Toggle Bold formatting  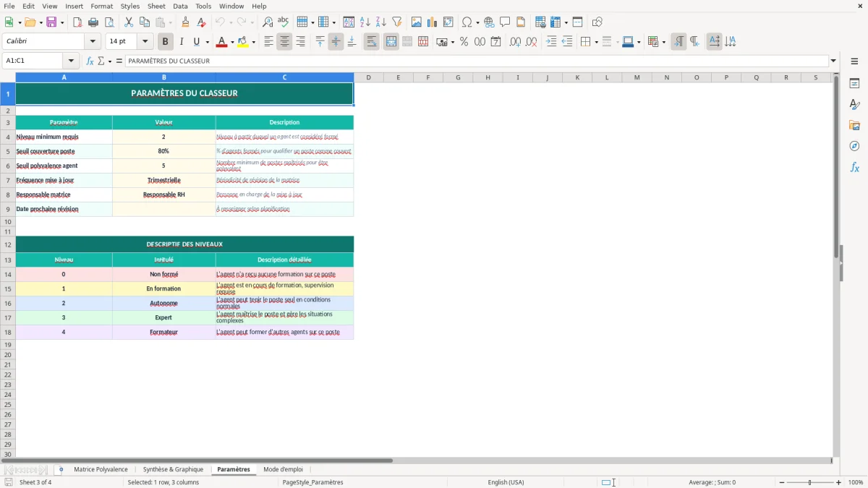pyautogui.click(x=166, y=42)
